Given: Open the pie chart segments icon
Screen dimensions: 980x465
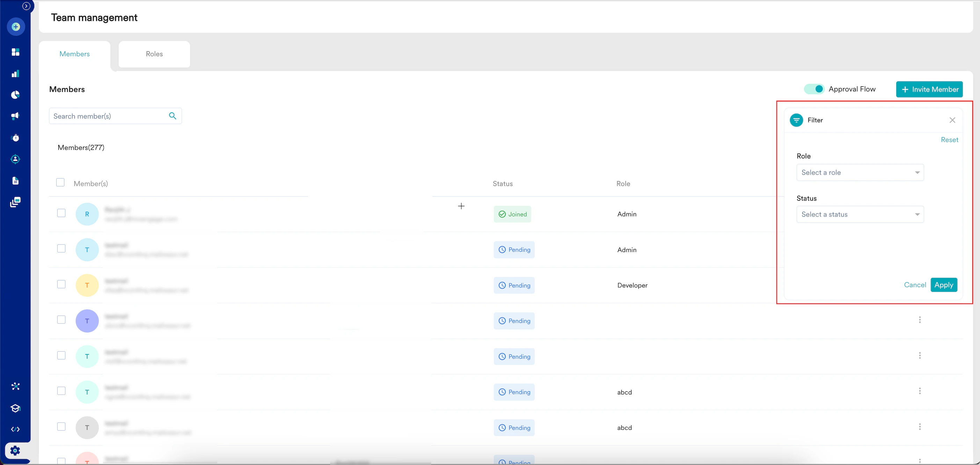Looking at the screenshot, I should pyautogui.click(x=16, y=95).
